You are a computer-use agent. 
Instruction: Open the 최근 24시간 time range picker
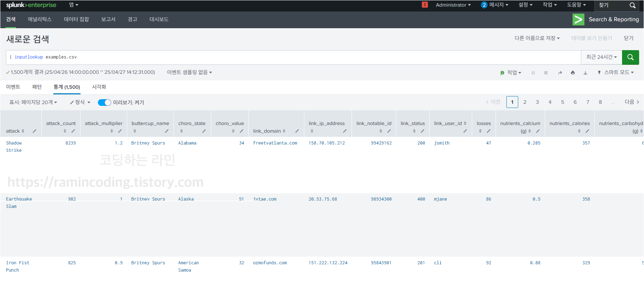click(x=601, y=57)
